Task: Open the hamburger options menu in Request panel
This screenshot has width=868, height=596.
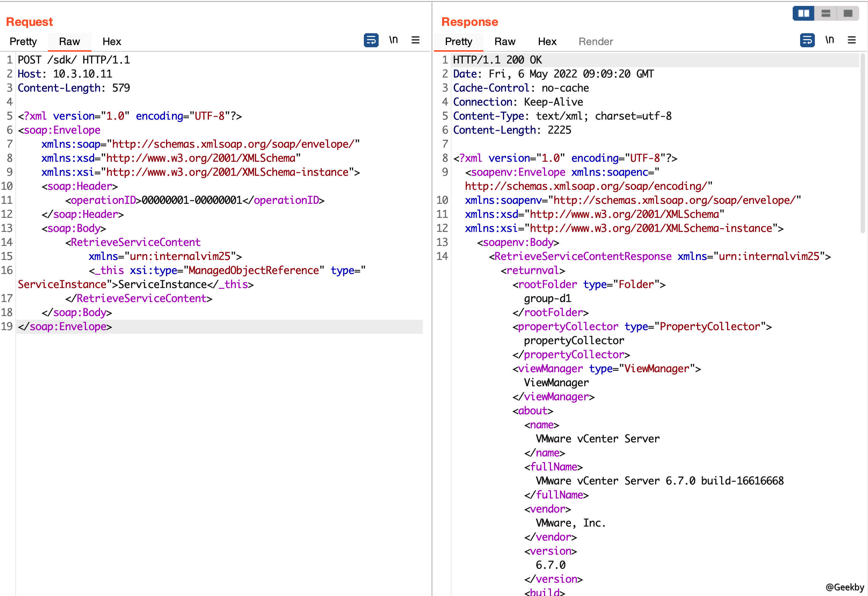Action: coord(415,40)
